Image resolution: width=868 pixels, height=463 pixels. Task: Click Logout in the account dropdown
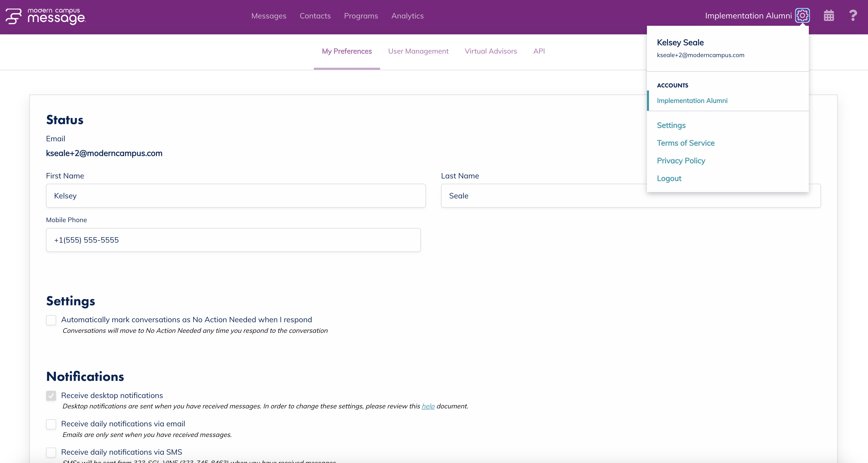click(669, 178)
